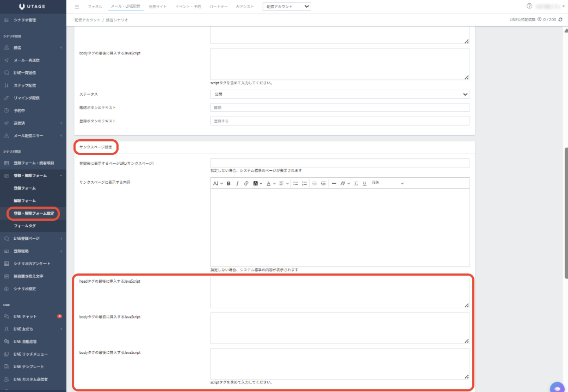The width and height of the screenshot is (568, 392).
Task: Insert a numbered list in the editor
Action: pos(305,184)
